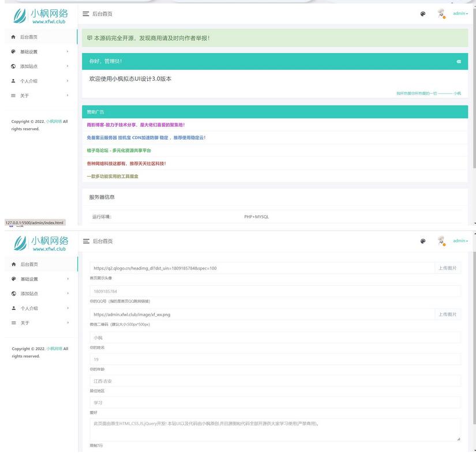This screenshot has height=453, width=476.
Task: Click the globe icon beside 添加站点 in the upper sidebar
Action: (13, 66)
